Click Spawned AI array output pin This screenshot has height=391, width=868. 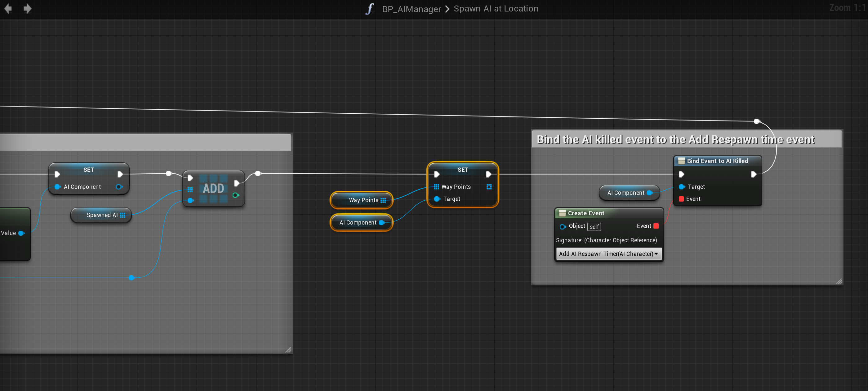click(123, 215)
